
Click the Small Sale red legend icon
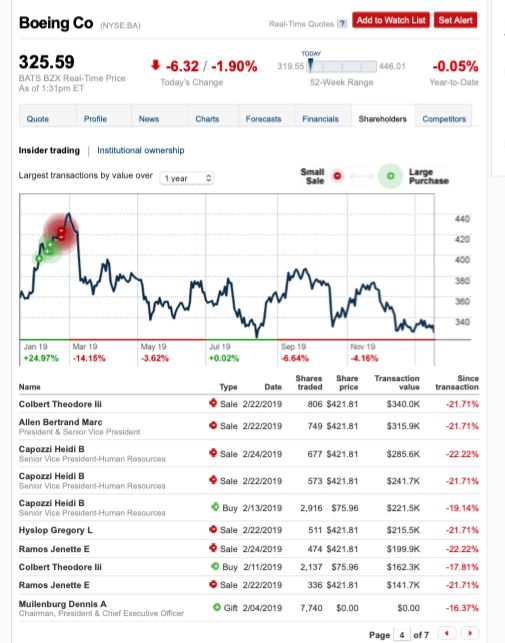pos(337,176)
